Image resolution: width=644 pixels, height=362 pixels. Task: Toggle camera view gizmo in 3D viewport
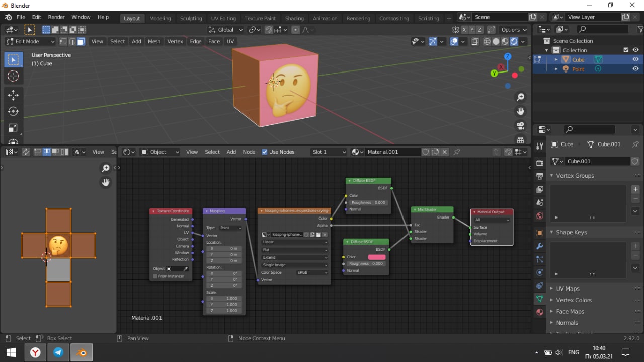(521, 125)
